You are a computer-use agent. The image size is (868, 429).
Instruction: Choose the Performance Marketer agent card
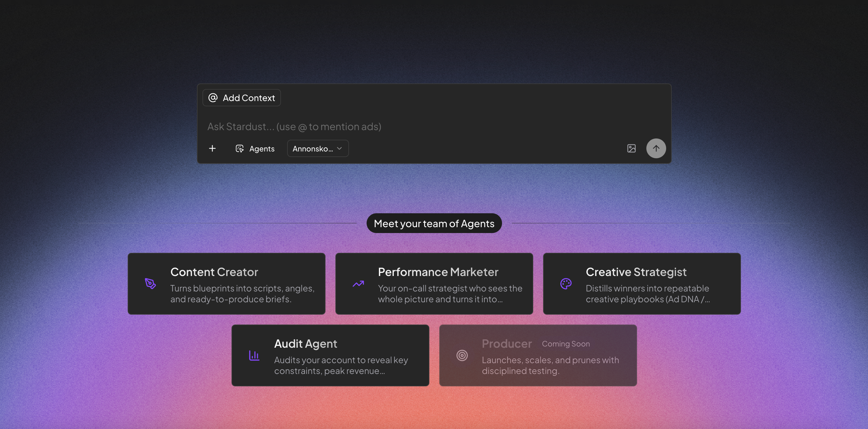coord(434,284)
